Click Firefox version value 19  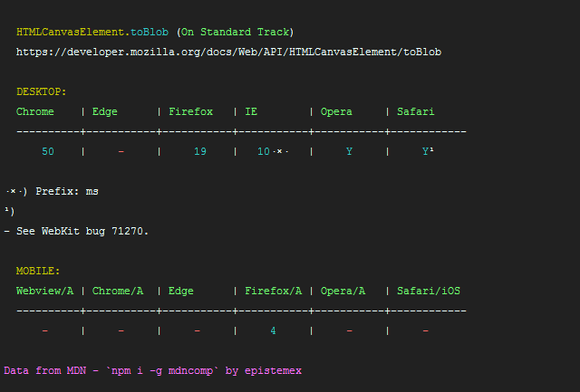(200, 151)
